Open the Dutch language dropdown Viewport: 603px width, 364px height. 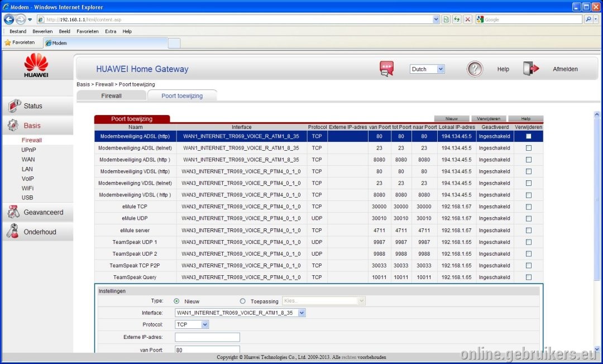coord(427,69)
